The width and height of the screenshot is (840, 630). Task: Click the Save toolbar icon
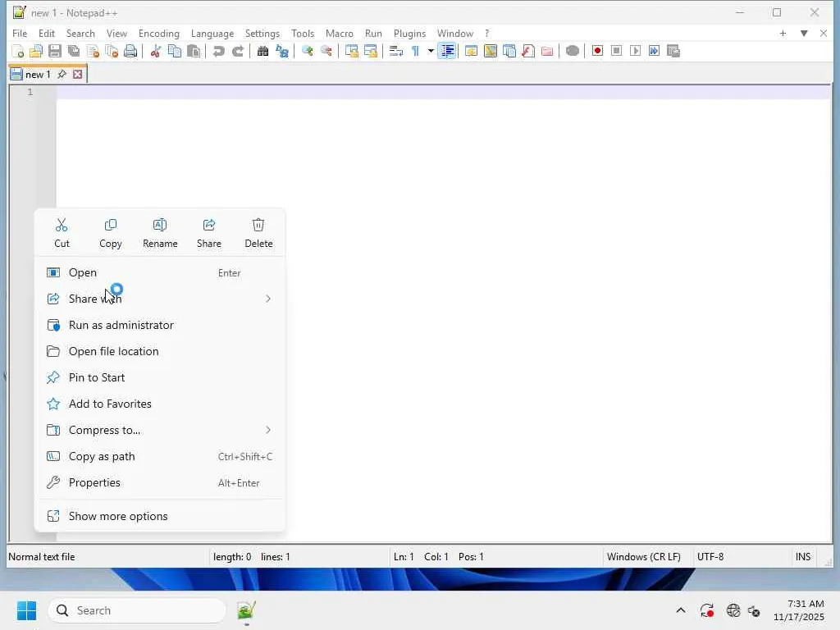tap(55, 52)
